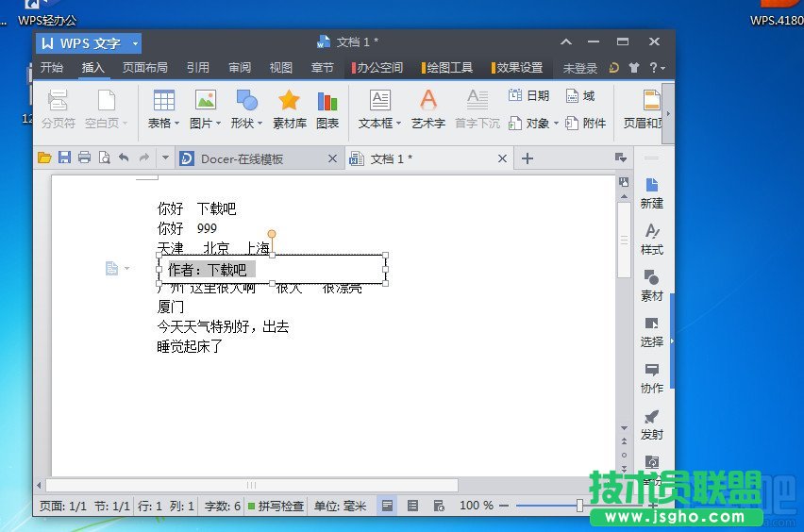804x532 pixels.
Task: Toggle spell check (拼写检查) in status bar
Action: click(276, 506)
